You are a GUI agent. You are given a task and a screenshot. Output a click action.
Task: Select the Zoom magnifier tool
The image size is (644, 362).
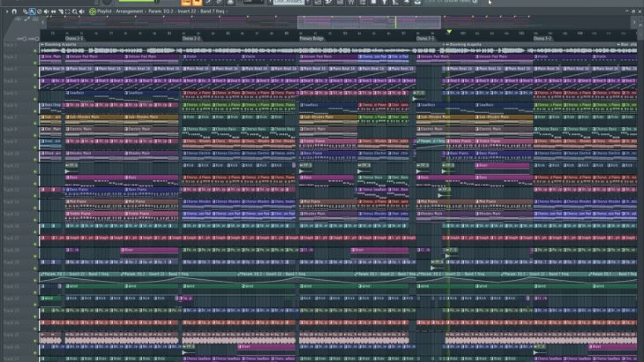pyautogui.click(x=74, y=11)
